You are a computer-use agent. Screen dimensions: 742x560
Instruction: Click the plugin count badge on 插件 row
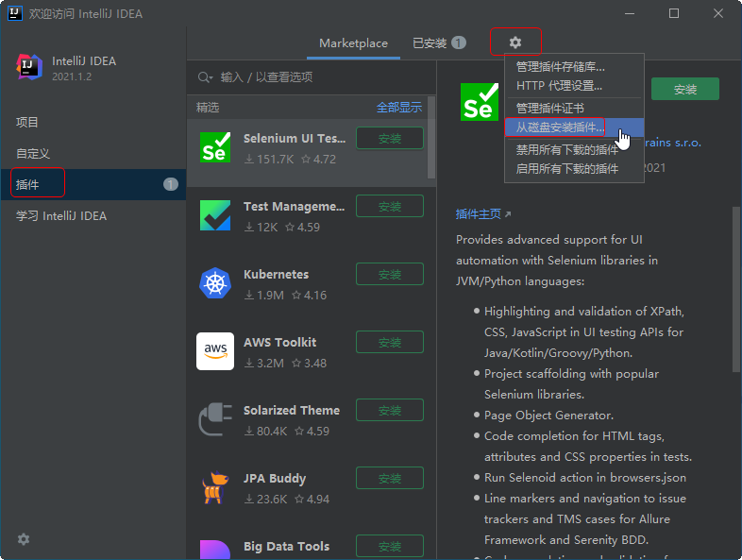(x=171, y=184)
